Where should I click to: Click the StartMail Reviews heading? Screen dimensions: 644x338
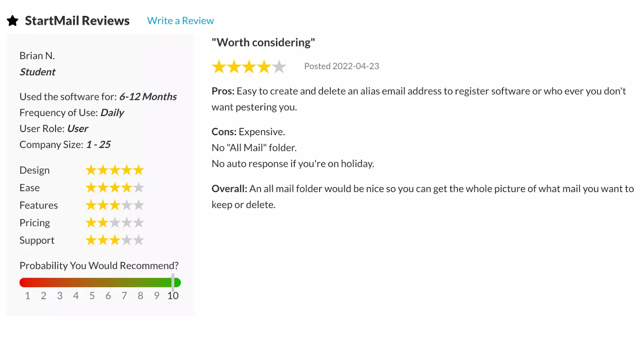click(x=77, y=21)
